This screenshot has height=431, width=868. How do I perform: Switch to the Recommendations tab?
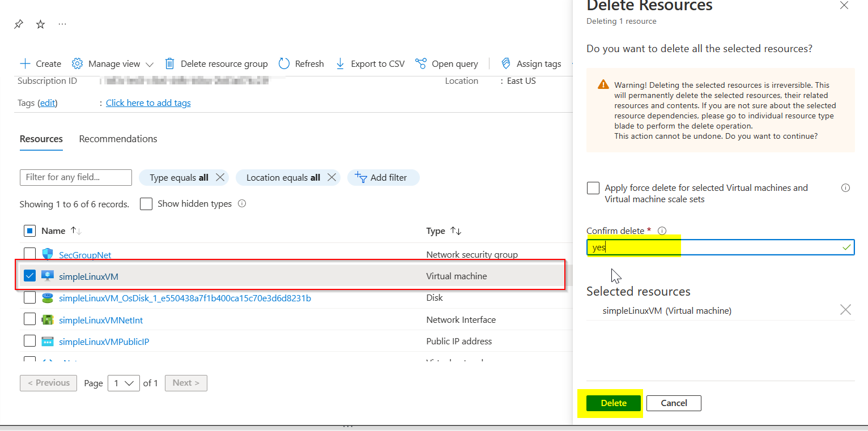(x=118, y=139)
